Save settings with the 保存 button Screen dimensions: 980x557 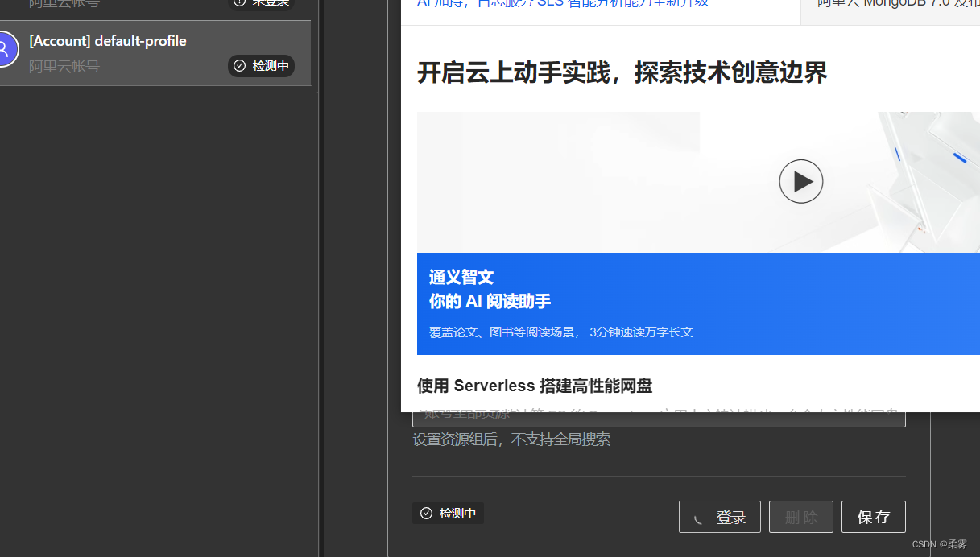coord(874,517)
